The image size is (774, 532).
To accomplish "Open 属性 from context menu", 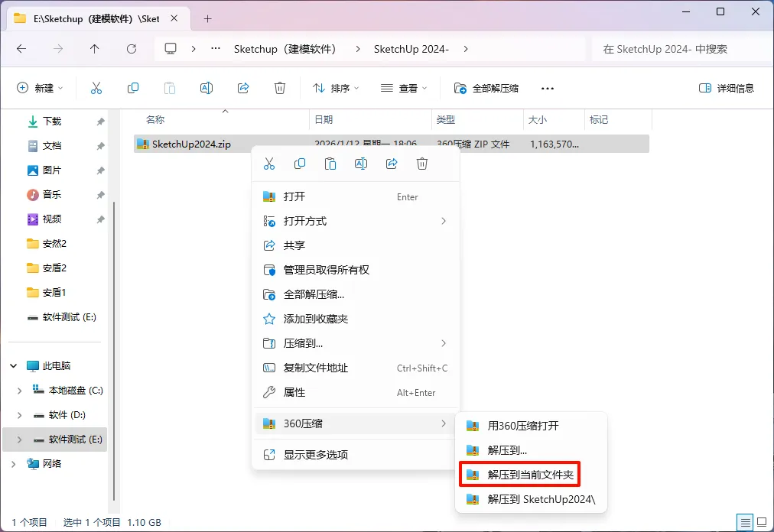I will [356, 392].
